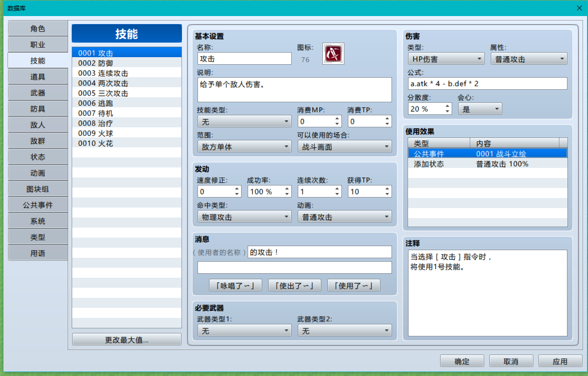Switch to the 类型 tab
588x376 pixels.
tap(38, 237)
